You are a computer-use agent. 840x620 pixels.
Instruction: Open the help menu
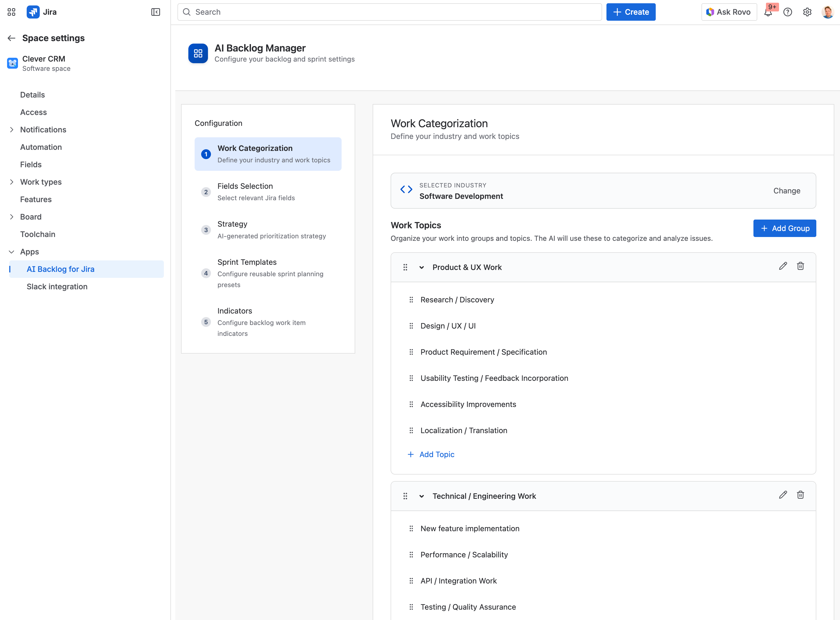point(788,12)
